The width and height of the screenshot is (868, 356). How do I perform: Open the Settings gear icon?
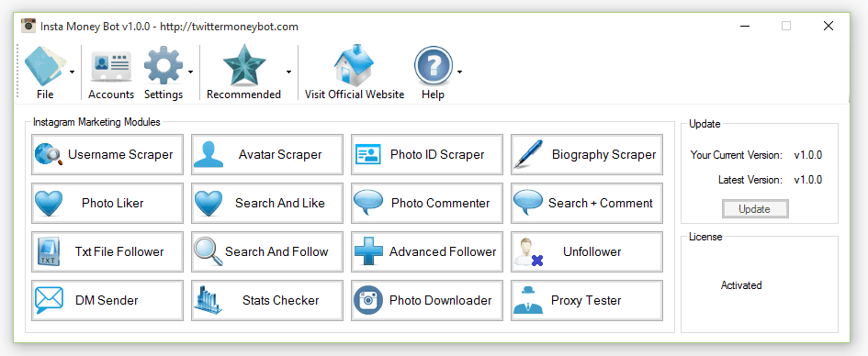[x=163, y=66]
